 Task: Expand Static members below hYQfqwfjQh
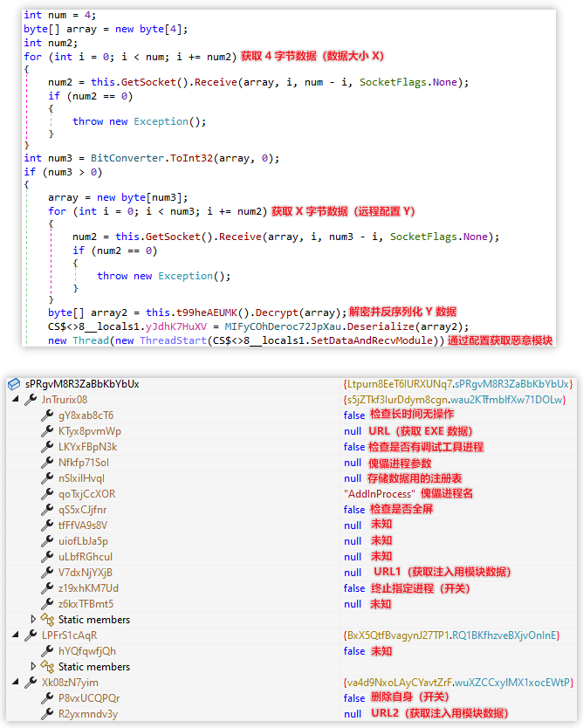coord(33,666)
